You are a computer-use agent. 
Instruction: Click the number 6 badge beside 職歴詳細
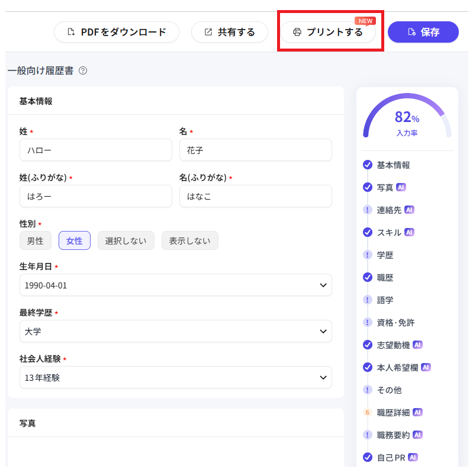(x=367, y=412)
